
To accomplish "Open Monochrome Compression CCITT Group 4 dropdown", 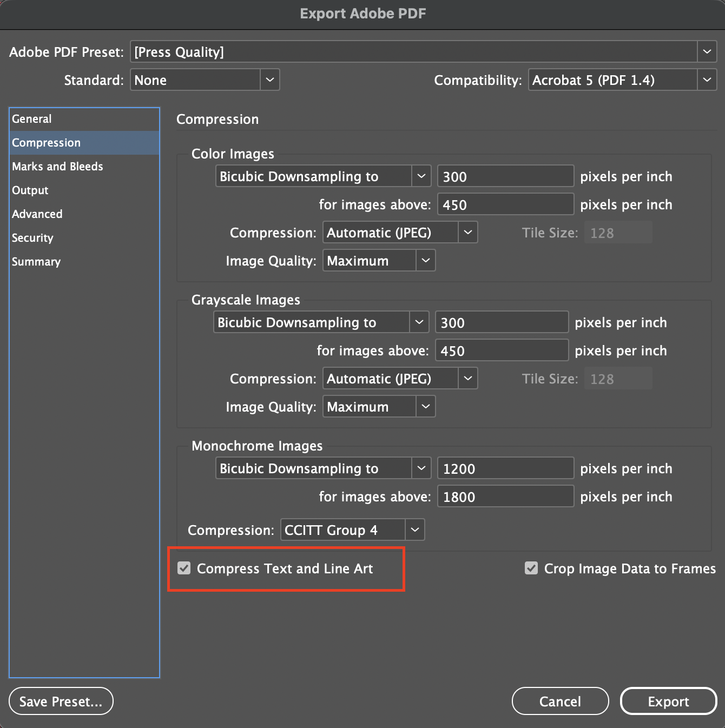I will [x=353, y=530].
